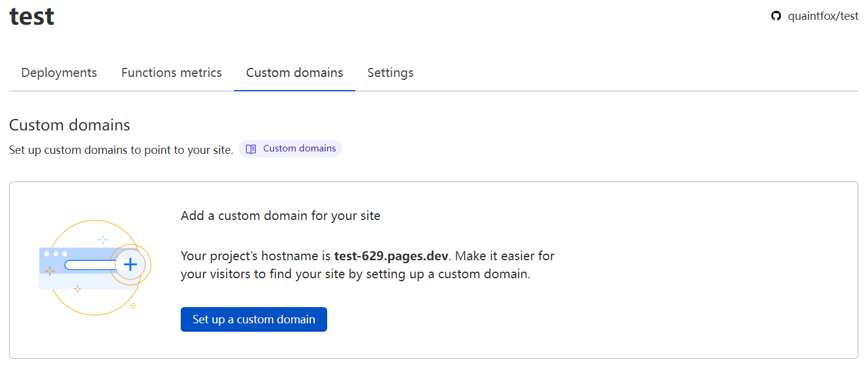Viewport: 868px width, 369px height.
Task: Open the quaintfox/test repository link
Action: coord(823,16)
